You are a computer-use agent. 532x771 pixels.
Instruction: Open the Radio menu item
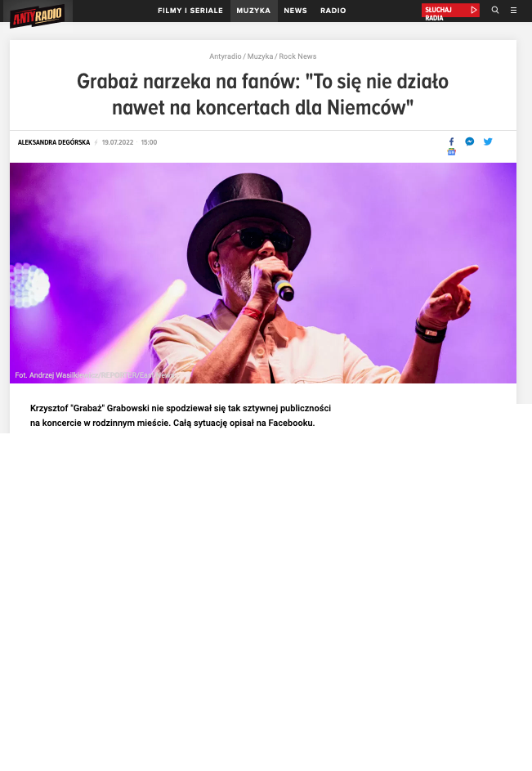click(333, 11)
